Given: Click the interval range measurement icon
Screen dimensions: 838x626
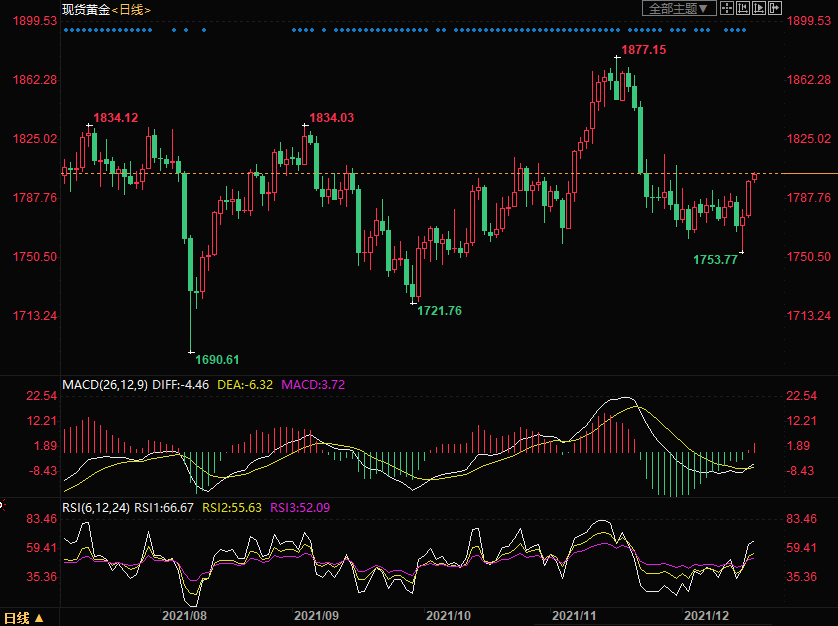Looking at the screenshot, I should 743,8.
